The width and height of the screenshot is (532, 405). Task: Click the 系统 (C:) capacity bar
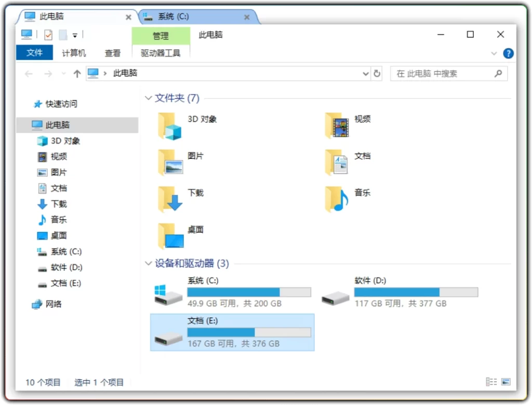tap(249, 292)
